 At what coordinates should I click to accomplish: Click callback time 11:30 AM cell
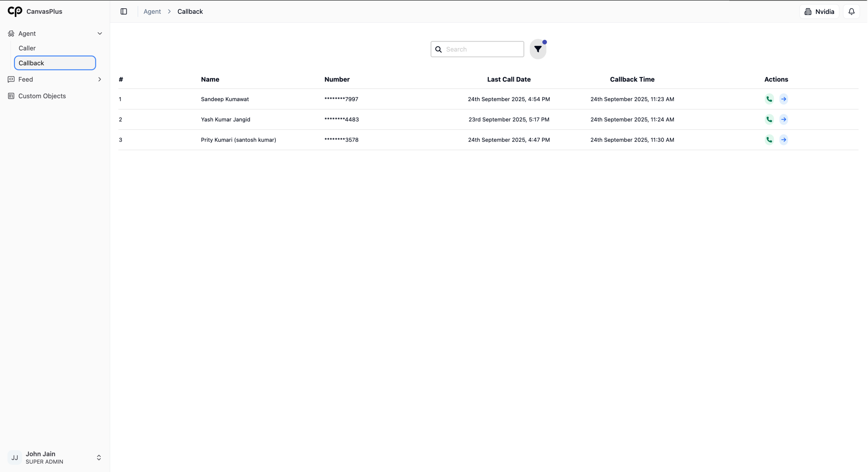(632, 140)
